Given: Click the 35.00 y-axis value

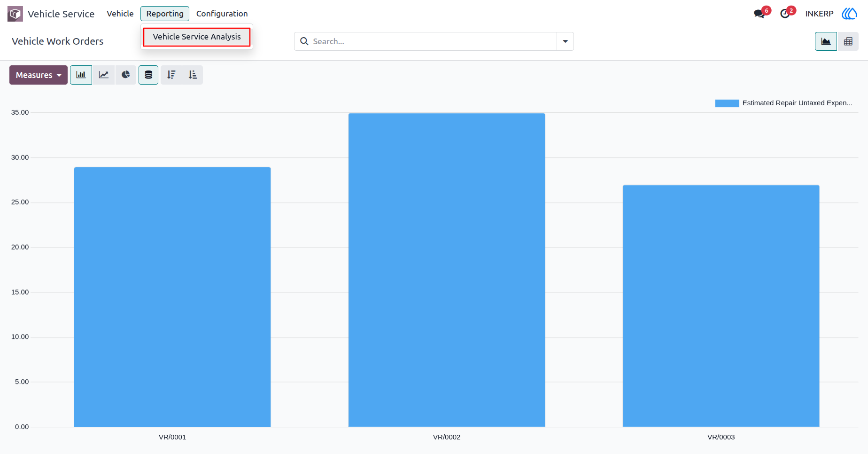Looking at the screenshot, I should point(20,112).
